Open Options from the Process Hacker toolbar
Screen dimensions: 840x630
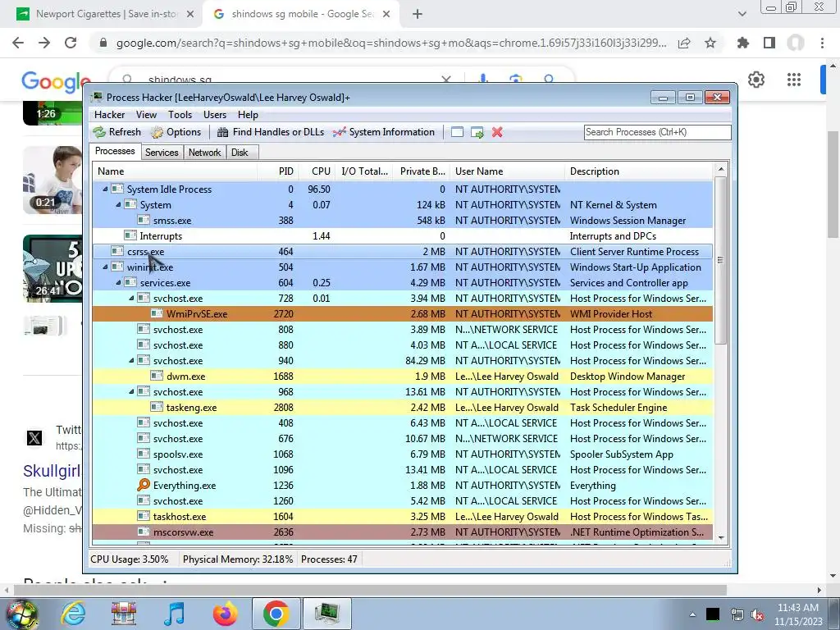[176, 132]
